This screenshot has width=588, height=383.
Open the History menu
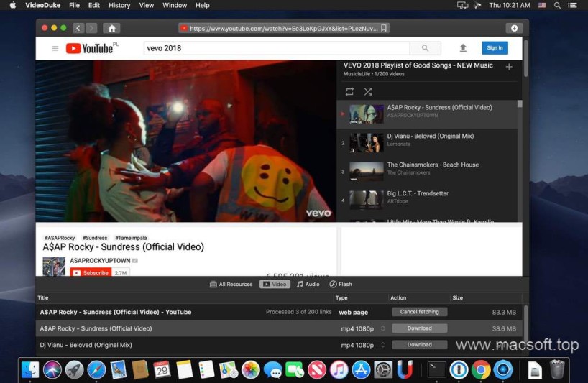[119, 5]
